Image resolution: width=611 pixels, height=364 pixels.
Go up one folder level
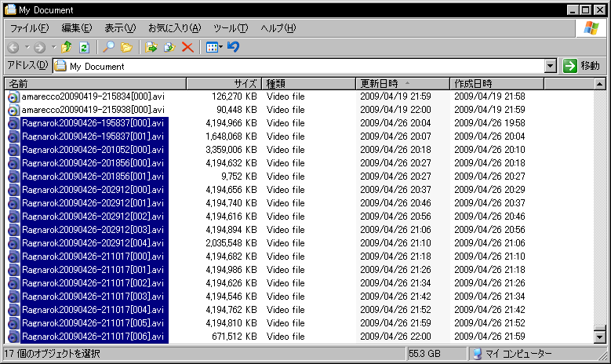67,47
